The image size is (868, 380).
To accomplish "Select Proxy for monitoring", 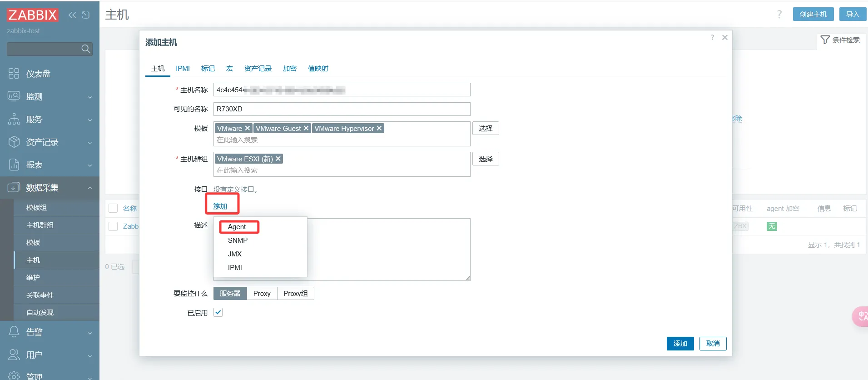I will (x=262, y=293).
